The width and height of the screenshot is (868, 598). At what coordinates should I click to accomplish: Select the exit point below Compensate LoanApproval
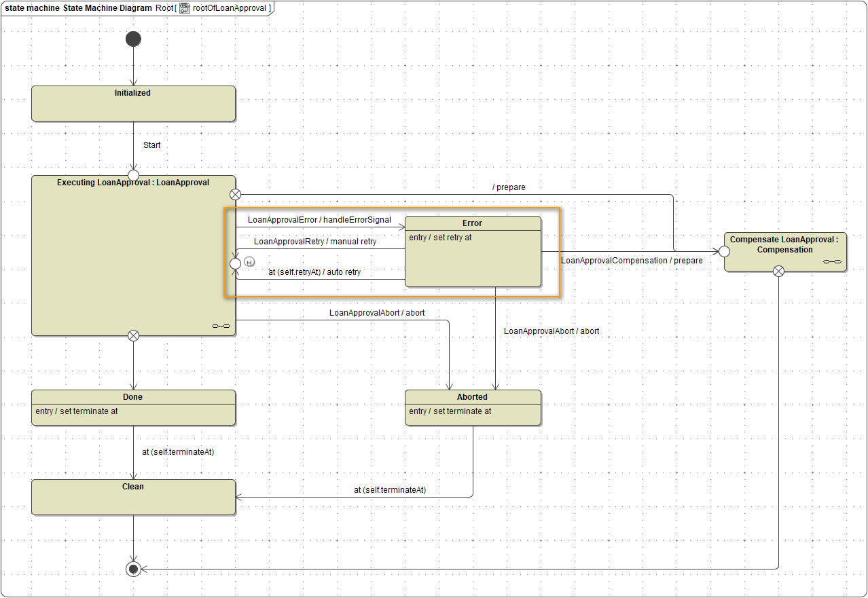pyautogui.click(x=778, y=270)
